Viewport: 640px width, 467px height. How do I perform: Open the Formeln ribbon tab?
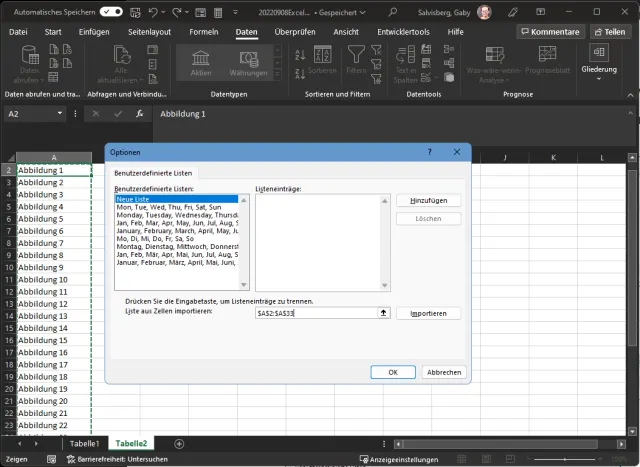(203, 32)
